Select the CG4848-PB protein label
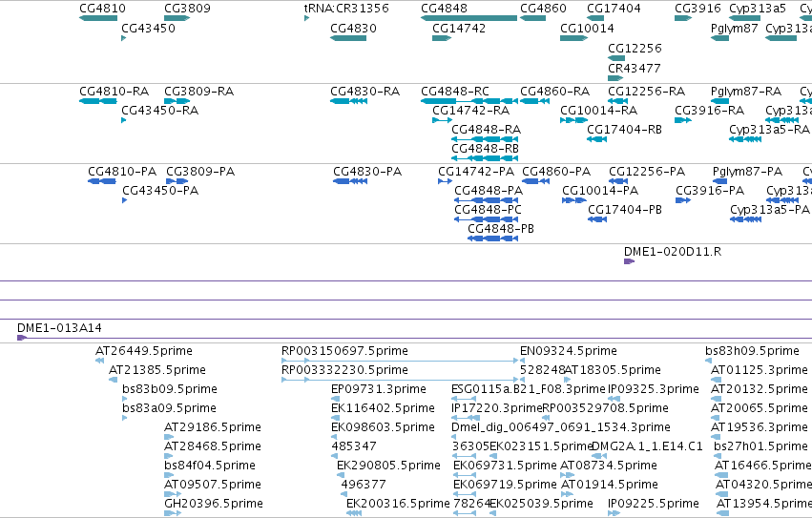812x518 pixels. click(501, 229)
